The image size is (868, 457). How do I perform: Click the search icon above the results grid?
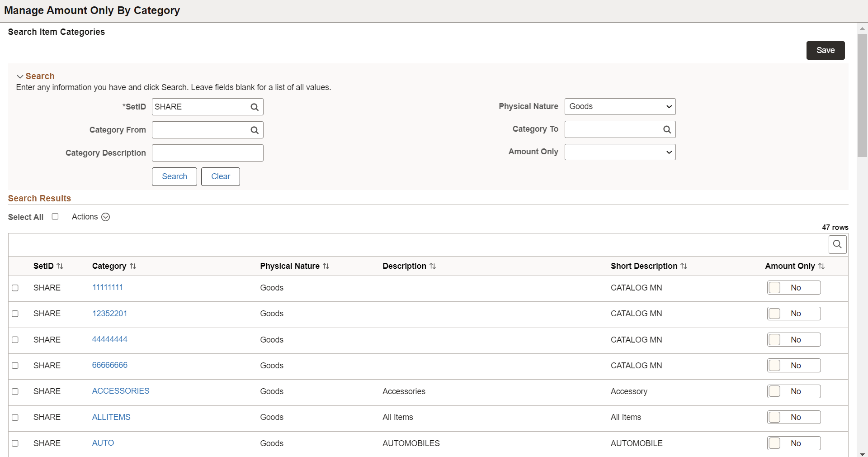click(837, 244)
